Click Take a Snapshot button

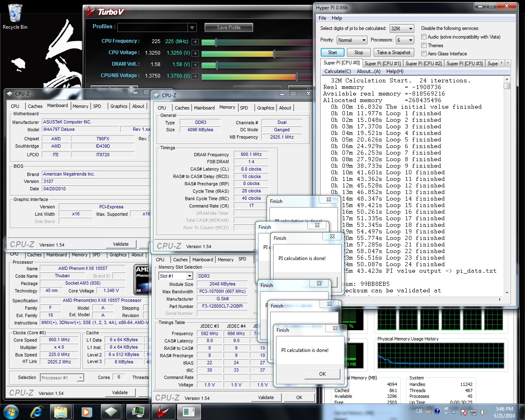point(393,52)
